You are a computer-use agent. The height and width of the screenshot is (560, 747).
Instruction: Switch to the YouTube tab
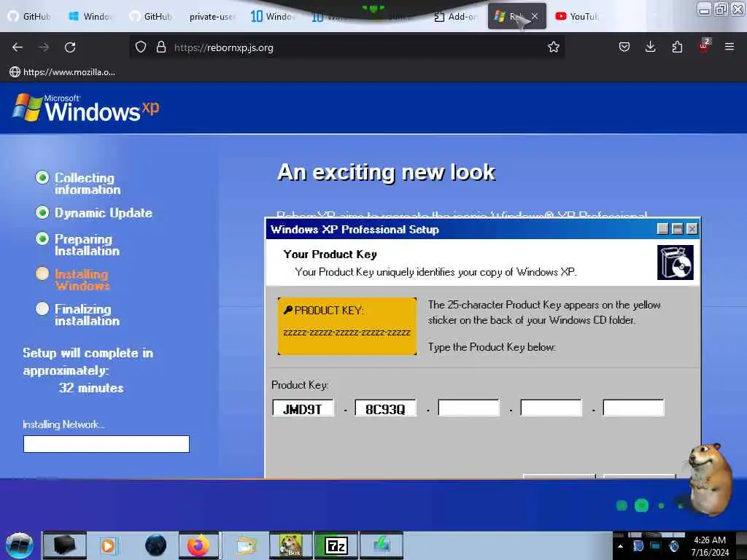pos(576,17)
